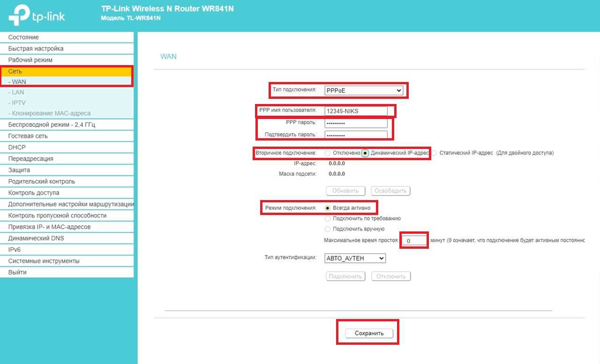
Task: Open Быстрая настройка in sidebar
Action: 67,49
